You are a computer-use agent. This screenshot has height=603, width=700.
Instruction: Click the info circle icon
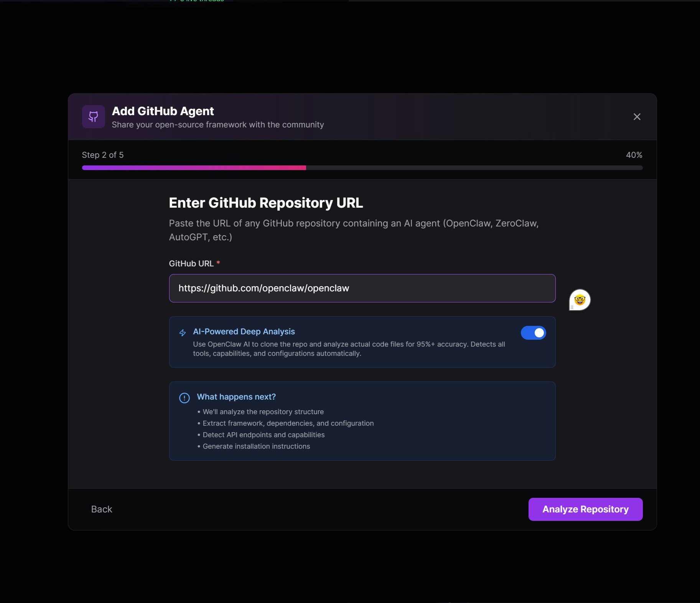point(184,398)
